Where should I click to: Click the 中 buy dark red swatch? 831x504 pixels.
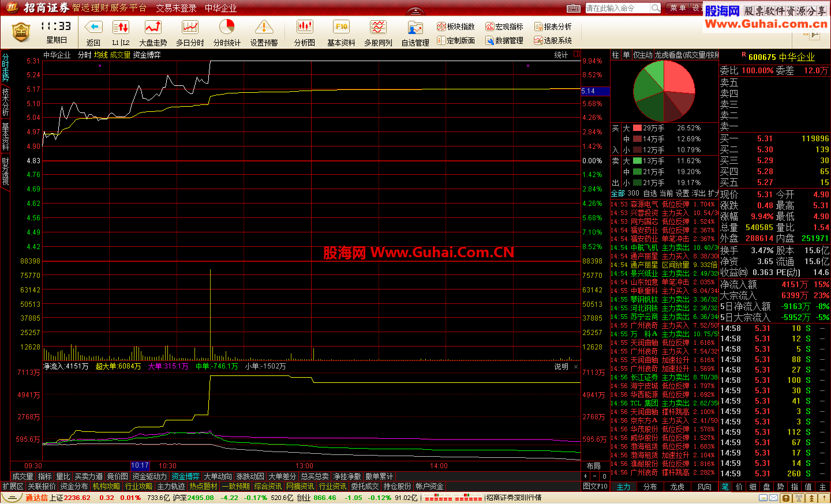[x=637, y=139]
